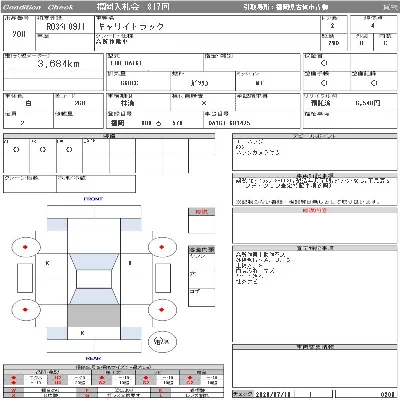Click the REAR label below car diagram

click(x=93, y=358)
